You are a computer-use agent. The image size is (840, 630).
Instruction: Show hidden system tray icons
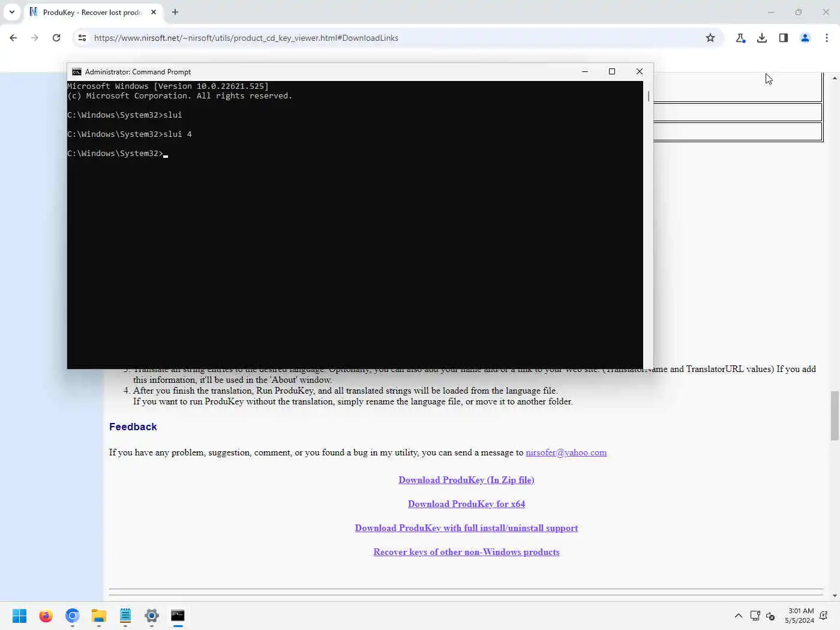pos(739,616)
